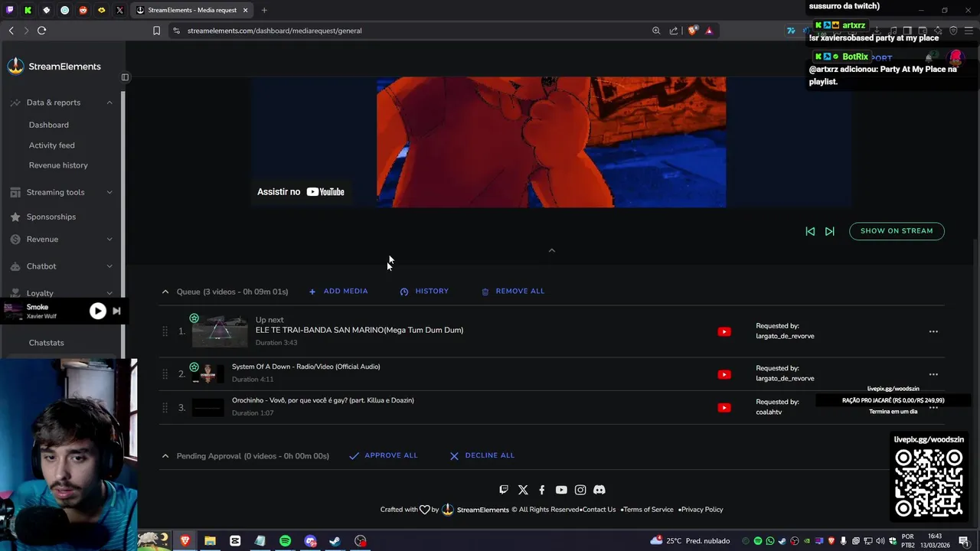
Task: Collapse the video player panel chevron
Action: pyautogui.click(x=551, y=250)
